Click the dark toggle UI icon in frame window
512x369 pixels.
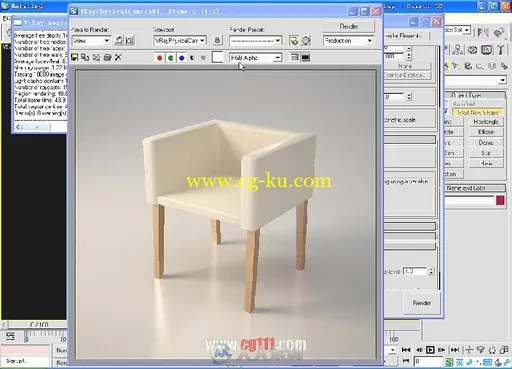(x=305, y=57)
